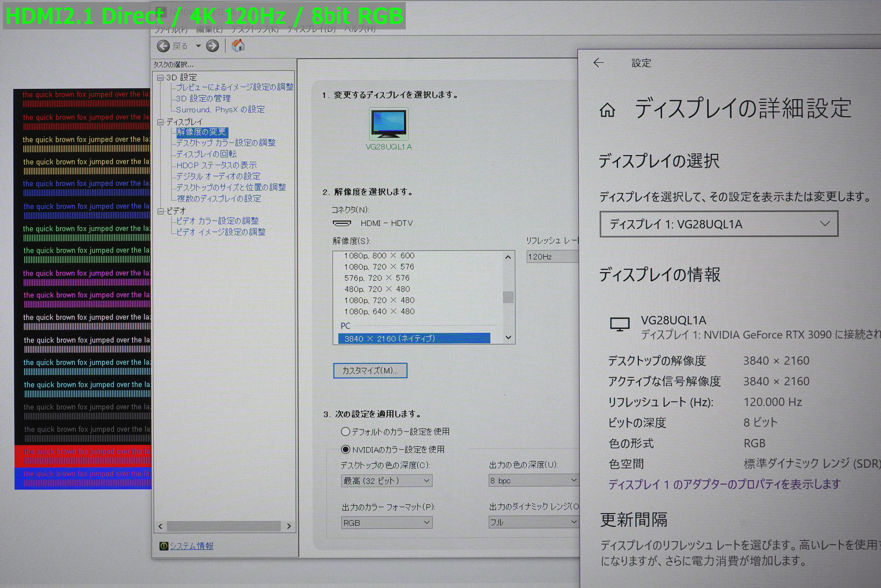The height and width of the screenshot is (588, 881).
Task: Open ディスプレイ(D) menu
Action: (x=311, y=29)
